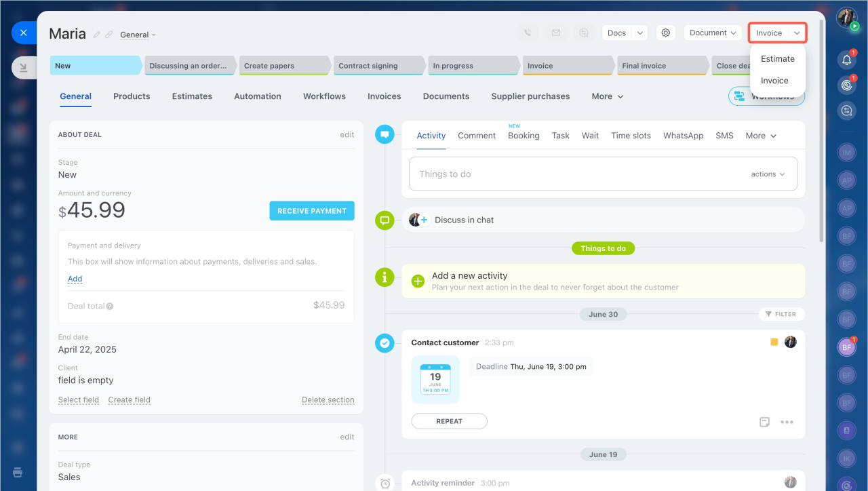Open sidebar chat messenger icon
The width and height of the screenshot is (868, 491).
click(846, 111)
